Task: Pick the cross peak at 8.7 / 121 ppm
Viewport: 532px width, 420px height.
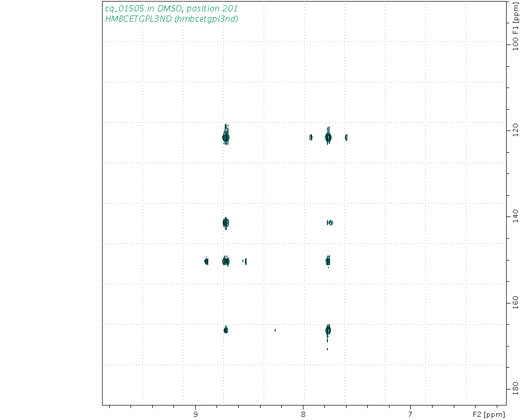Action: point(226,137)
